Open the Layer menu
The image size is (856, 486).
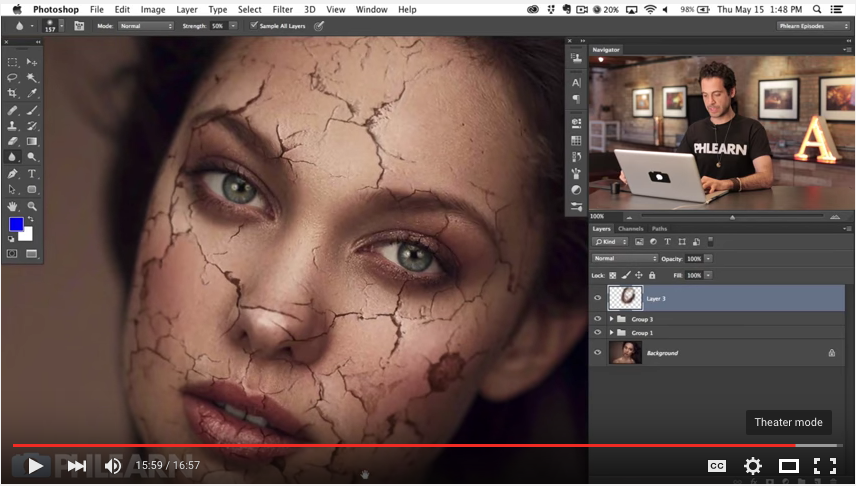click(187, 9)
